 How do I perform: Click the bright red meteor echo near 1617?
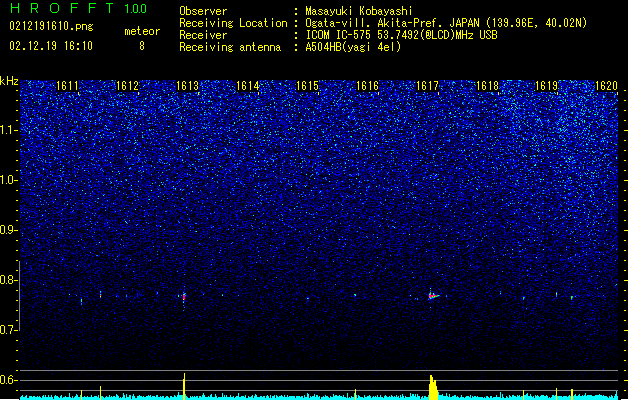click(x=432, y=296)
